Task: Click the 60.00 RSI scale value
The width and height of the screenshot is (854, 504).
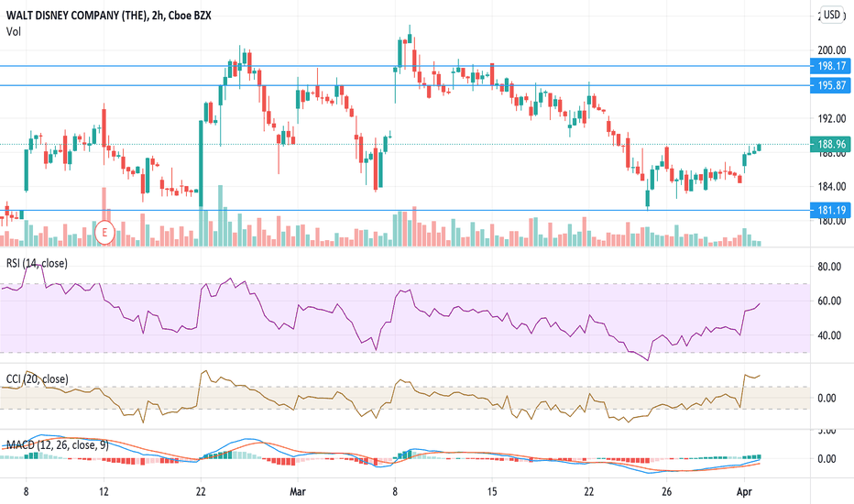Action: (829, 301)
